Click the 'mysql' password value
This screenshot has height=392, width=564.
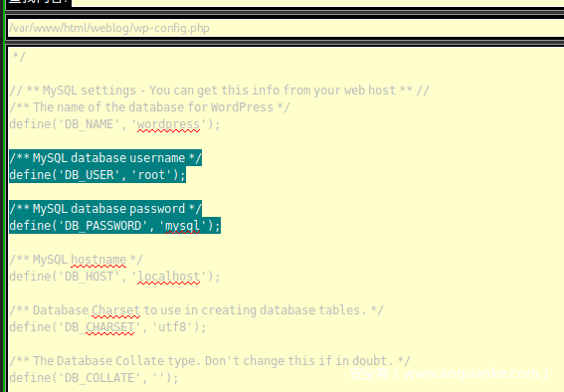pos(182,226)
